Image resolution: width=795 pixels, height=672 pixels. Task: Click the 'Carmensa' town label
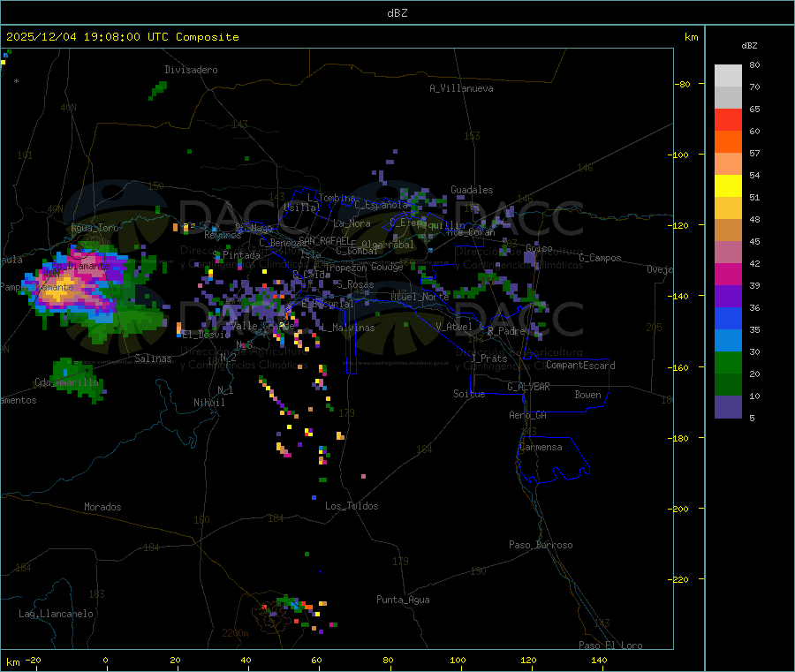tap(541, 447)
